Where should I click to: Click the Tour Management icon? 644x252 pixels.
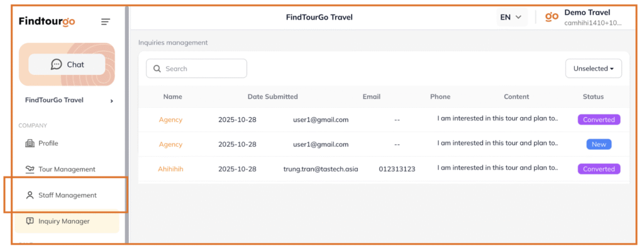[x=30, y=169]
